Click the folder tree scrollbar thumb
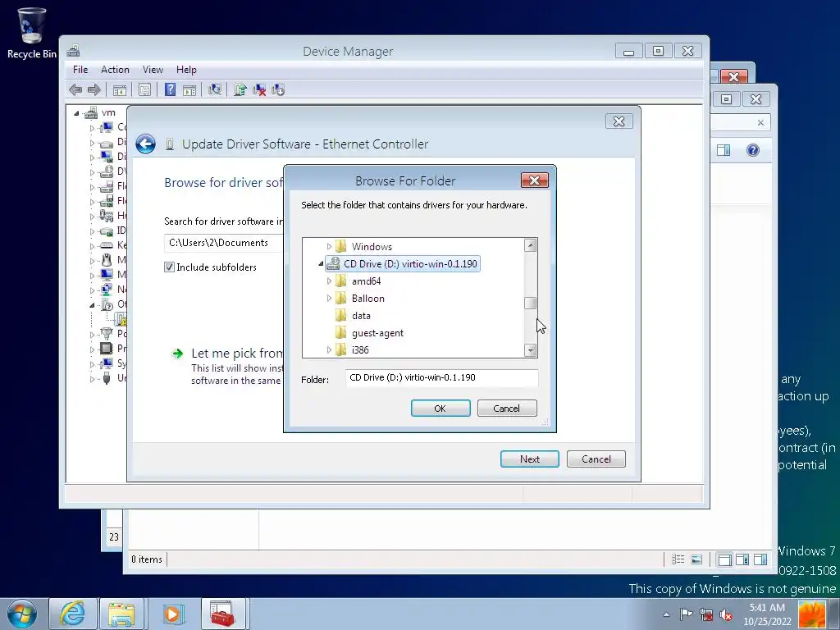The width and height of the screenshot is (840, 630). coord(531,304)
